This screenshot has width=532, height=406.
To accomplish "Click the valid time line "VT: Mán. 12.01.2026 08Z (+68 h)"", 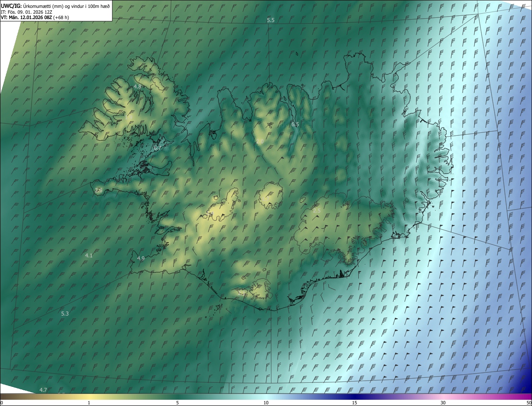I will [x=35, y=17].
